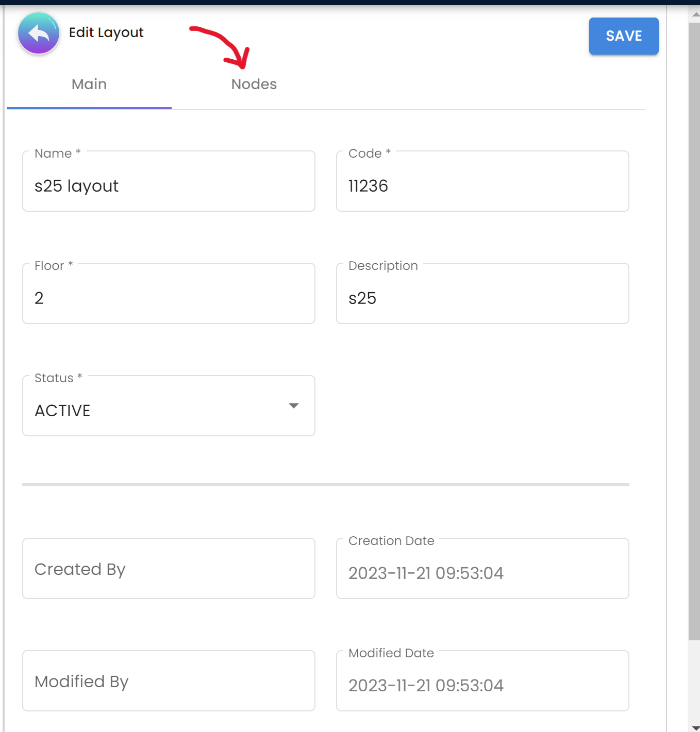Click the back arrow icon
Viewport: 700px width, 732px height.
click(x=39, y=34)
